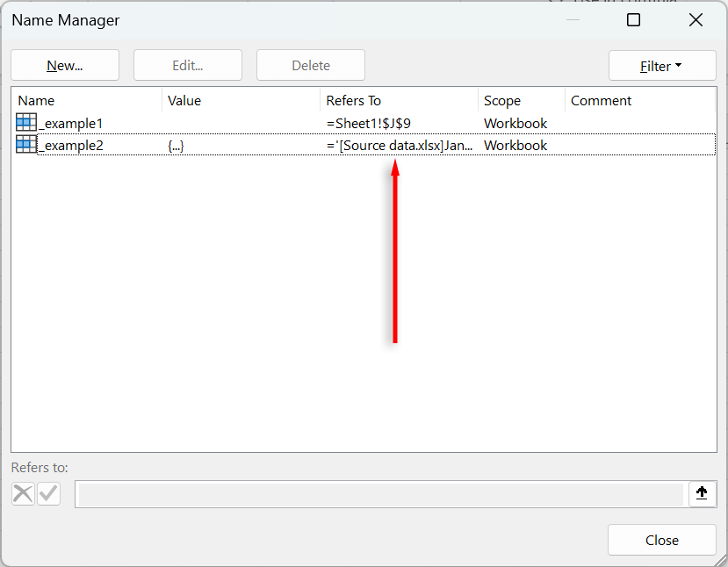This screenshot has width=728, height=567.
Task: Maximize the Name Manager window
Action: pos(633,20)
